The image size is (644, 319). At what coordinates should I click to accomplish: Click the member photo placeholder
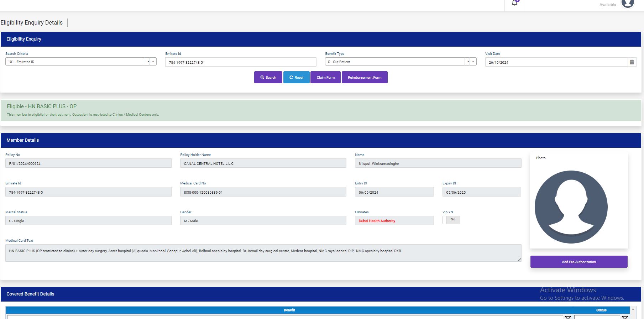click(x=571, y=207)
